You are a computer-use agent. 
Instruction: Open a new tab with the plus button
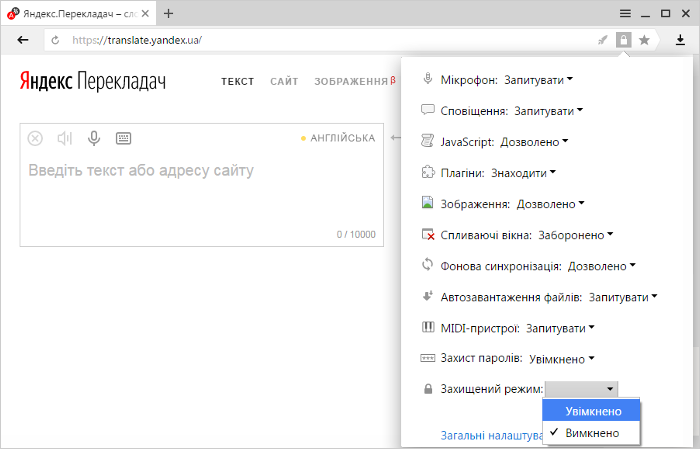(x=168, y=13)
